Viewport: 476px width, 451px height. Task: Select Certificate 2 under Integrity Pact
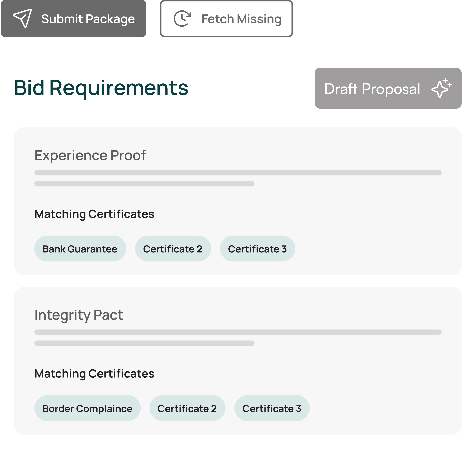[187, 408]
